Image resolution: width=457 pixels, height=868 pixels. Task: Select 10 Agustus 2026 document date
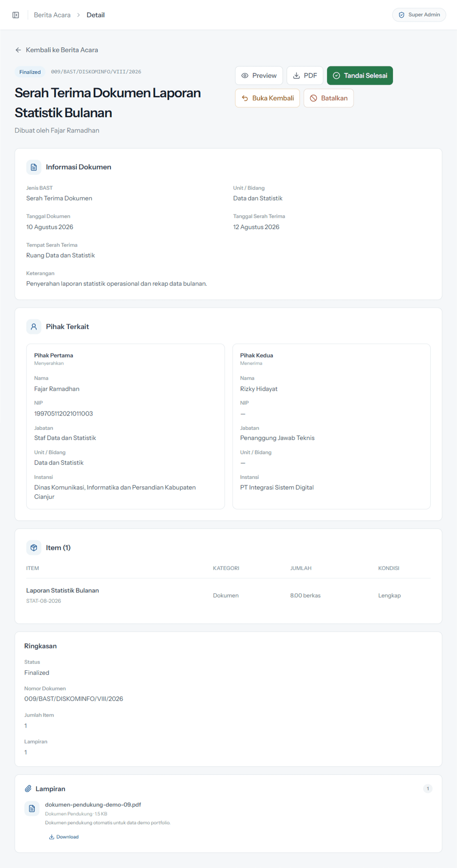pos(49,227)
